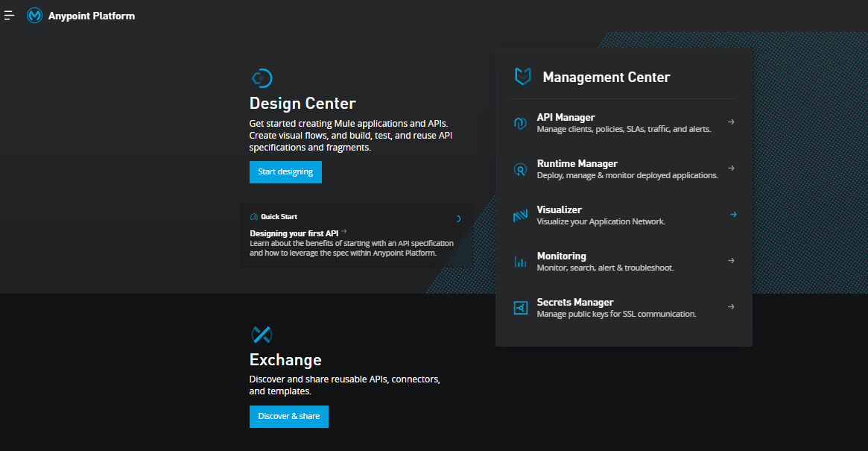This screenshot has height=451, width=868.
Task: Click the Management Center shield icon
Action: tap(523, 77)
